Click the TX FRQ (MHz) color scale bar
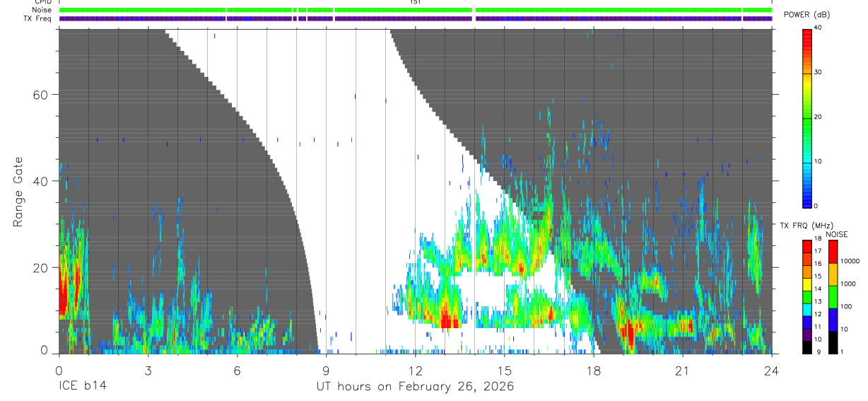The height and width of the screenshot is (401, 868). (807, 296)
